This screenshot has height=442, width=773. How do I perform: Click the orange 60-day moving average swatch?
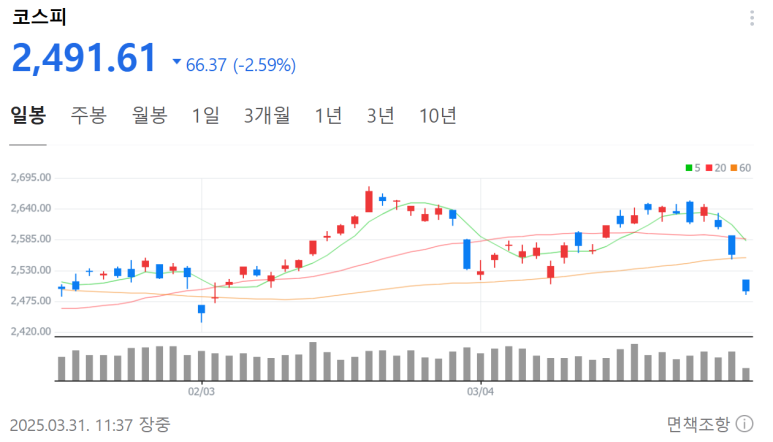[734, 168]
